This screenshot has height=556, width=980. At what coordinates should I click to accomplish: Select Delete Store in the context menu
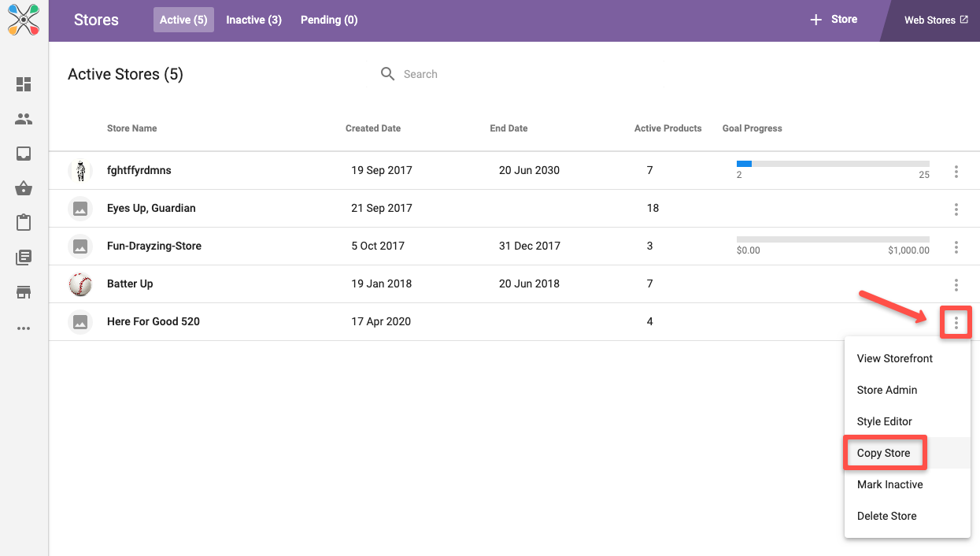coord(886,516)
